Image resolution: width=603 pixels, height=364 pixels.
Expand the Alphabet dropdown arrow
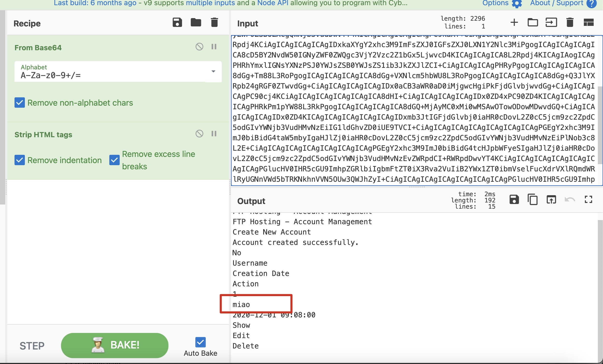pos(213,71)
